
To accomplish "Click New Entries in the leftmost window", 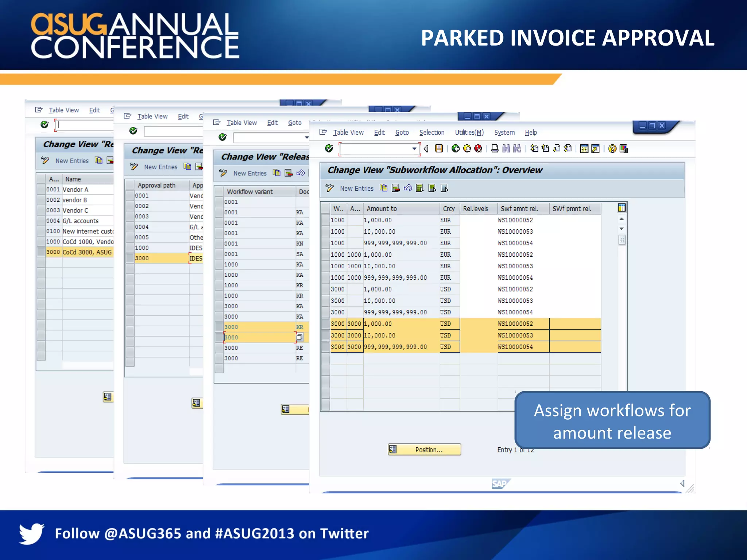I will tap(72, 161).
